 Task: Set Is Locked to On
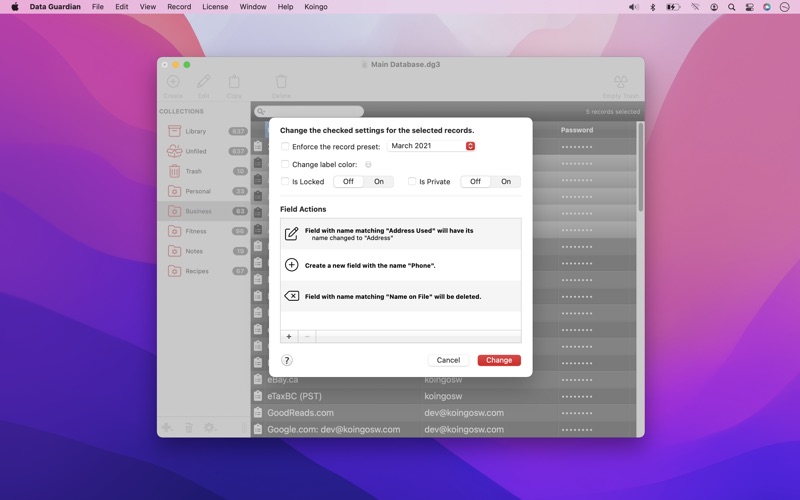379,182
